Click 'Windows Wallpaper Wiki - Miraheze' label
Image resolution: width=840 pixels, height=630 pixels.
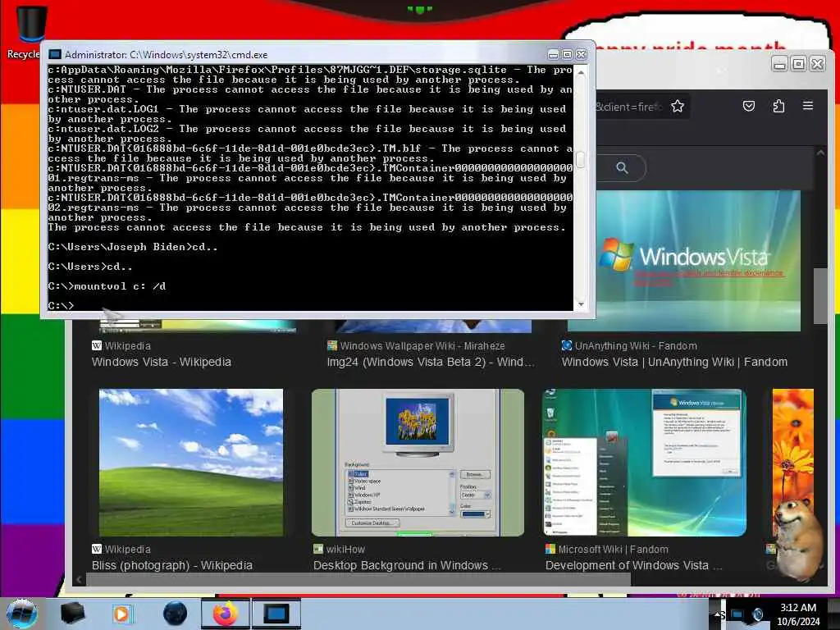click(x=422, y=345)
